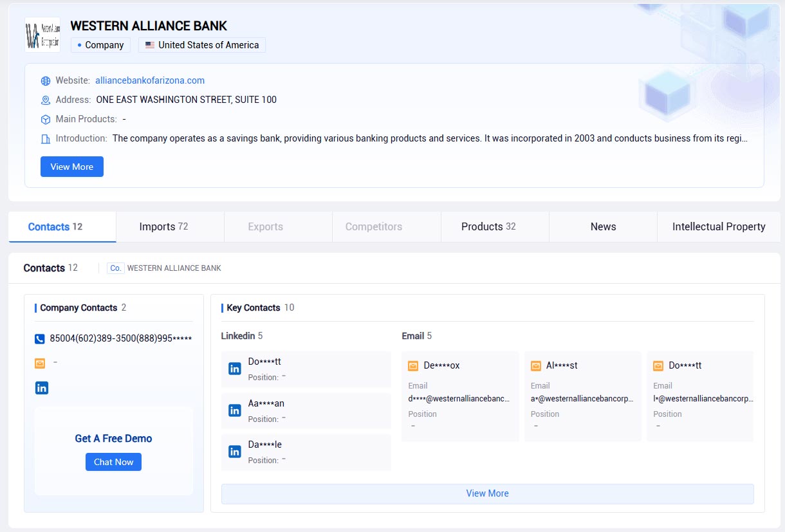Click email icon on Al****st card
Screen dimensions: 785x532
[536, 365]
